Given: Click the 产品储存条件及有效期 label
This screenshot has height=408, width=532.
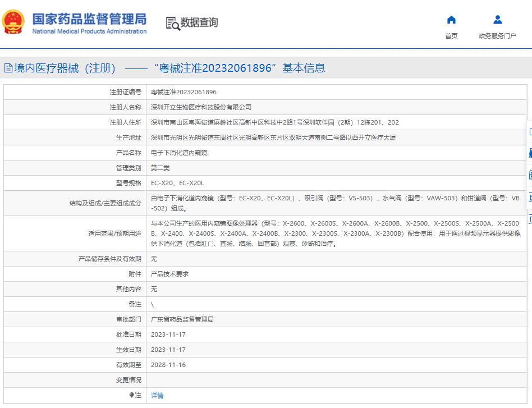Looking at the screenshot, I should pos(109,259).
